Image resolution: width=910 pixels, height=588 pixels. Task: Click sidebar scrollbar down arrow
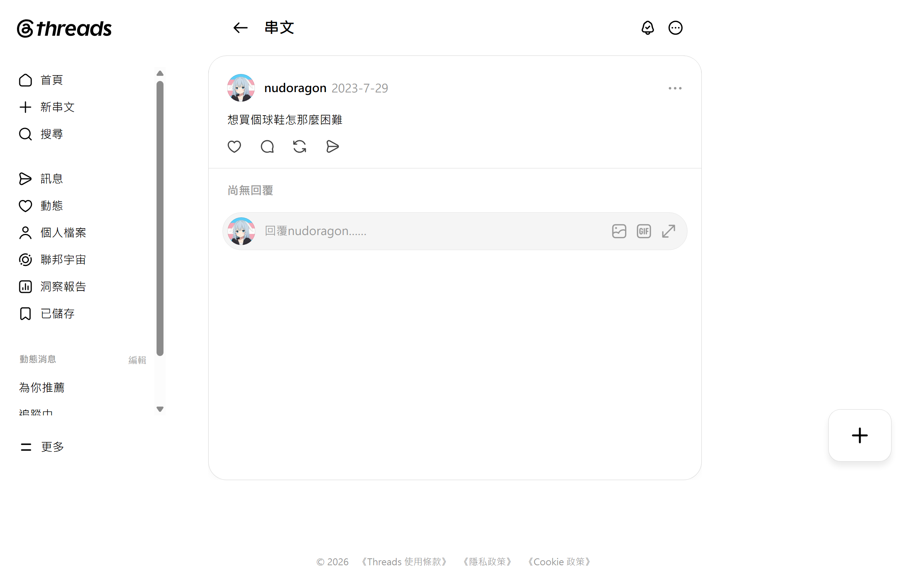tap(160, 409)
